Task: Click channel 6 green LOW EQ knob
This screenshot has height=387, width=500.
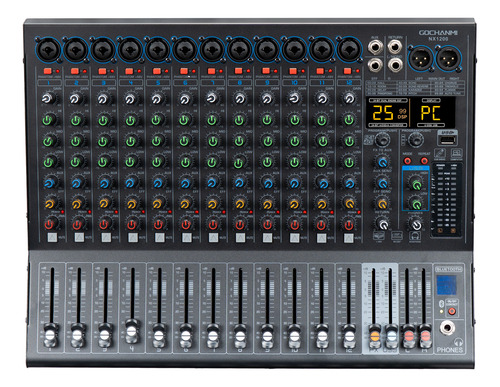Action: (x=185, y=162)
